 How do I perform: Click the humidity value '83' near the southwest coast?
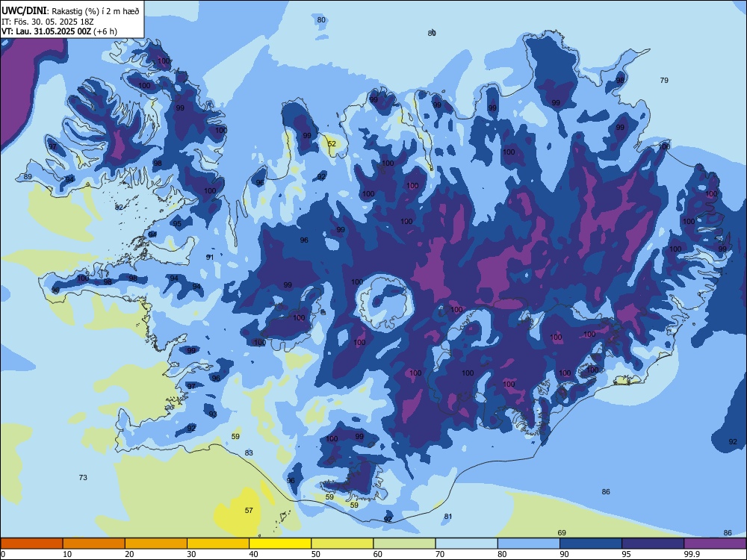tap(249, 453)
